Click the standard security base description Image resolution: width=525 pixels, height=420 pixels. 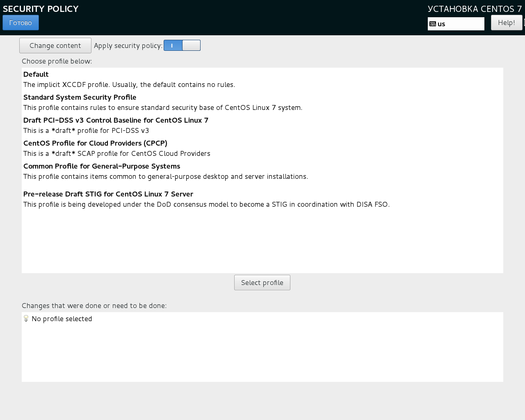163,107
